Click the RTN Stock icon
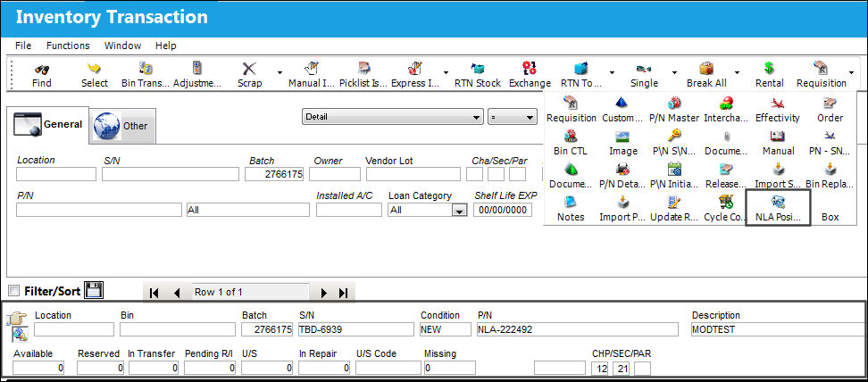Viewport: 868px width, 382px height. (x=478, y=69)
